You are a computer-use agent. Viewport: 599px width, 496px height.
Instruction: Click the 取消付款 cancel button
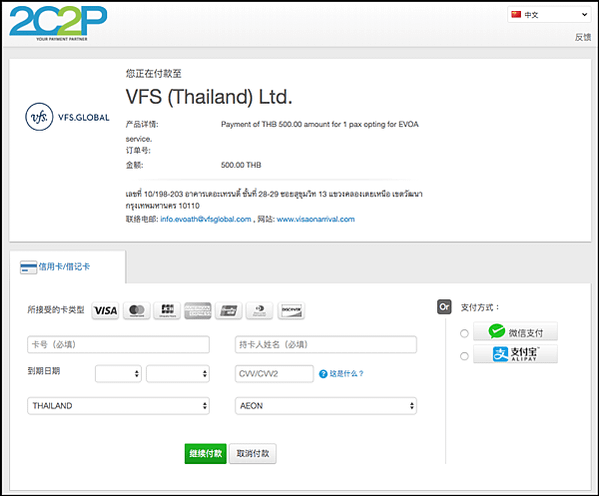pyautogui.click(x=253, y=454)
